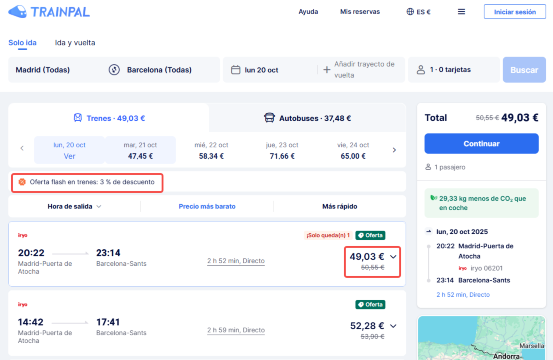Click 2 h 52 min, Directo on the 20:22 train card
The width and height of the screenshot is (553, 360).
pos(236,261)
